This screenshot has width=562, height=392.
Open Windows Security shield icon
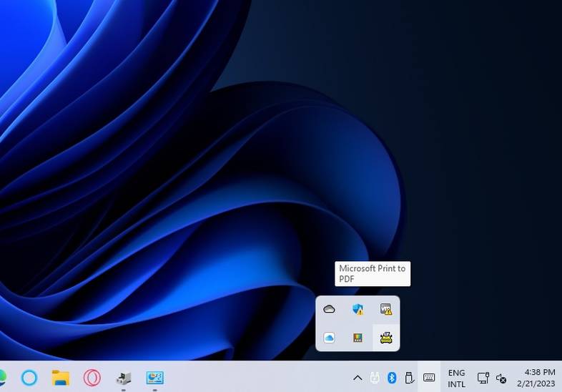(x=358, y=309)
